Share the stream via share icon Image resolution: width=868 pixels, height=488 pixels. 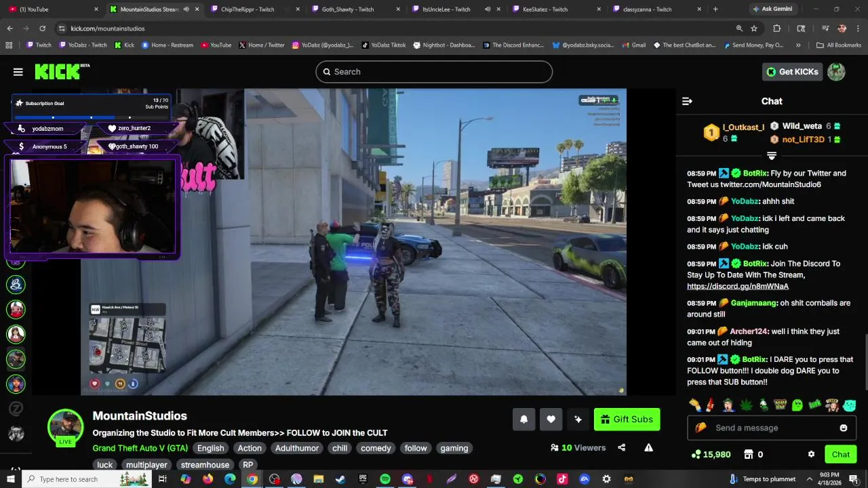point(622,447)
